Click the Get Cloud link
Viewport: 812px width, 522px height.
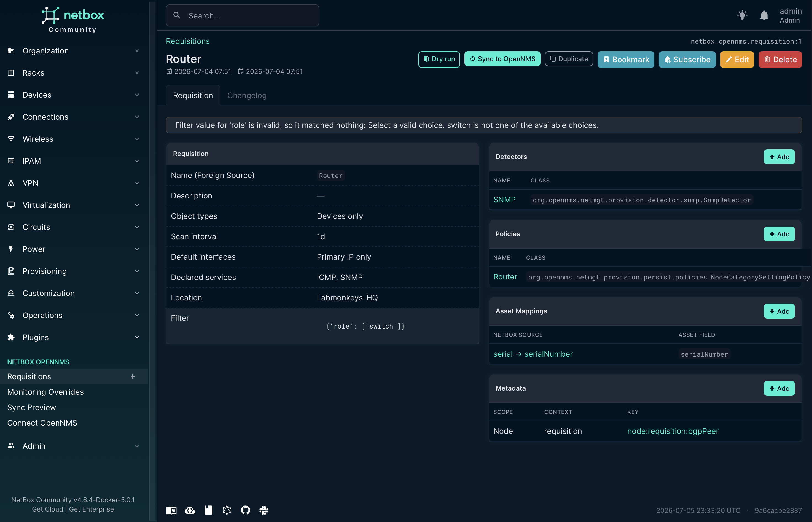47,509
